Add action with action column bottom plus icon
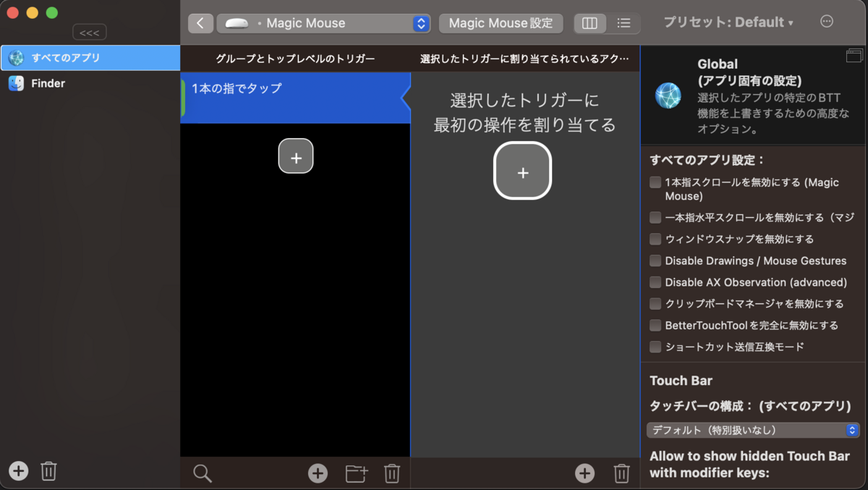 point(584,473)
